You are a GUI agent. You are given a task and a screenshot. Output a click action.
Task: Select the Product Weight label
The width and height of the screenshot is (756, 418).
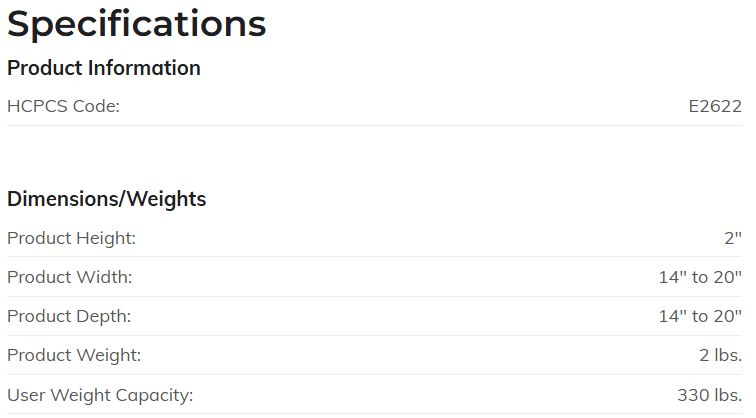(x=74, y=355)
